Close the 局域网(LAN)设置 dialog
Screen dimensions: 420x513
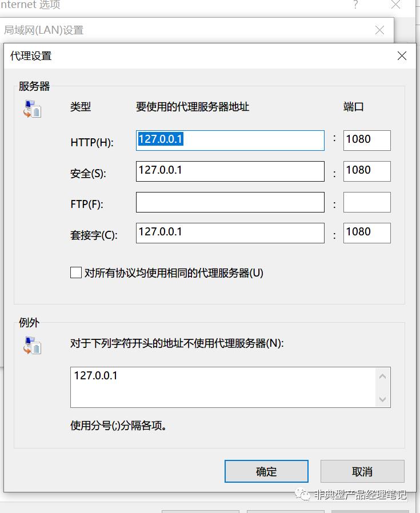(379, 30)
